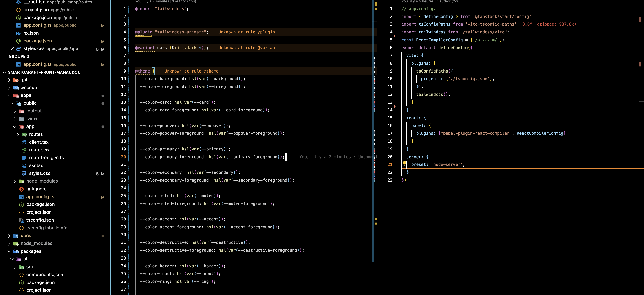644x295 pixels.
Task: Click the apps folder icon
Action: [16, 95]
